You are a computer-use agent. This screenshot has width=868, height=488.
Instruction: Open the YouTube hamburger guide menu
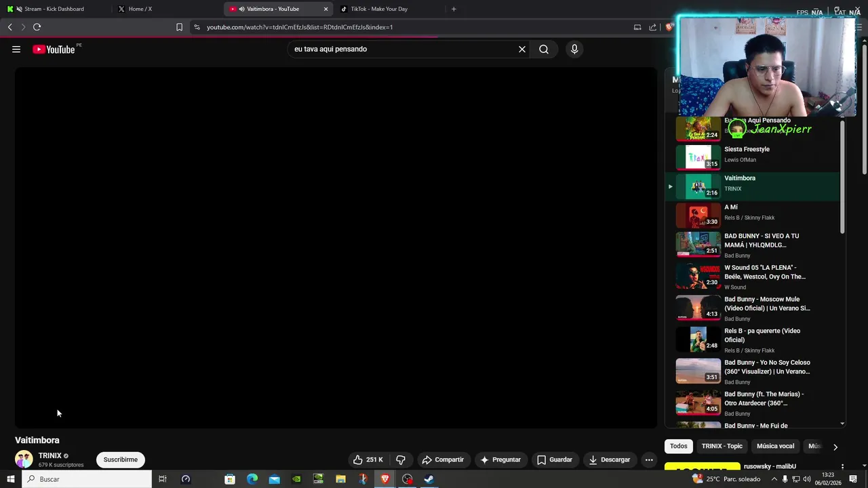pyautogui.click(x=16, y=49)
